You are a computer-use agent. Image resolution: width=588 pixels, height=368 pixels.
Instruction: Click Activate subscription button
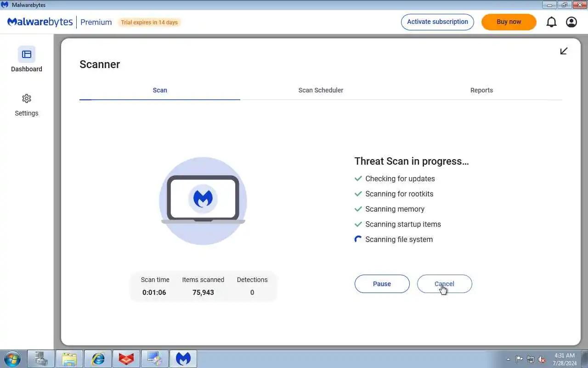click(437, 22)
